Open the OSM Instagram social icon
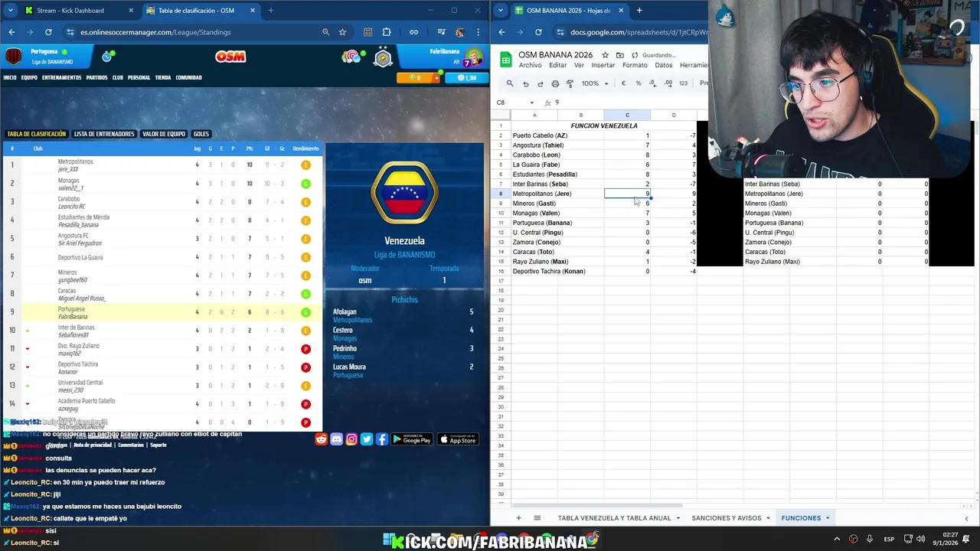This screenshot has height=551, width=980. (x=351, y=439)
